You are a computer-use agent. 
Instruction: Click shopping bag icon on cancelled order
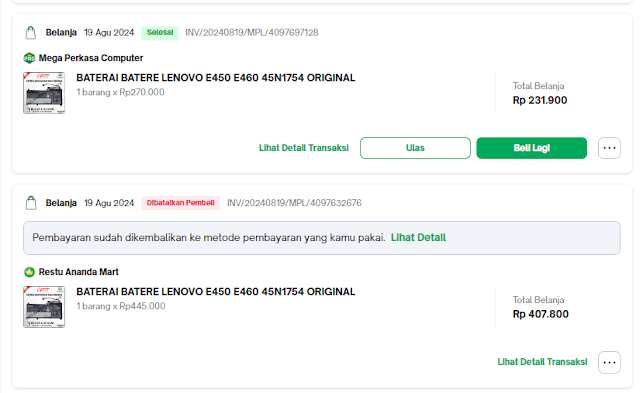point(31,203)
